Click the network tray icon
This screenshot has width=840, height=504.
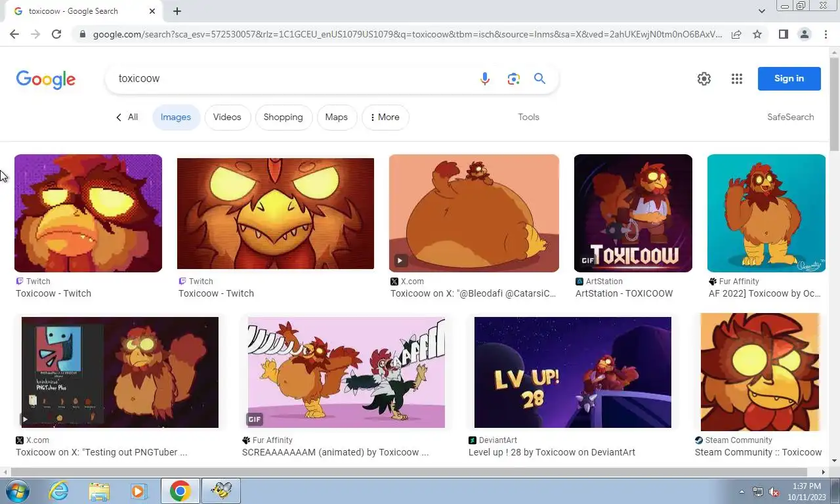(758, 492)
